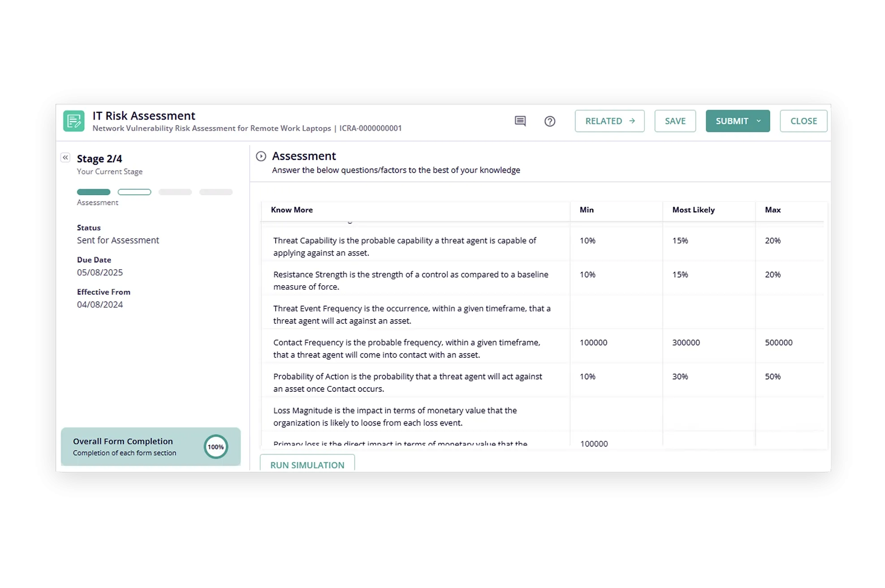Click the arrow on the Related button
885x588 pixels.
[632, 121]
